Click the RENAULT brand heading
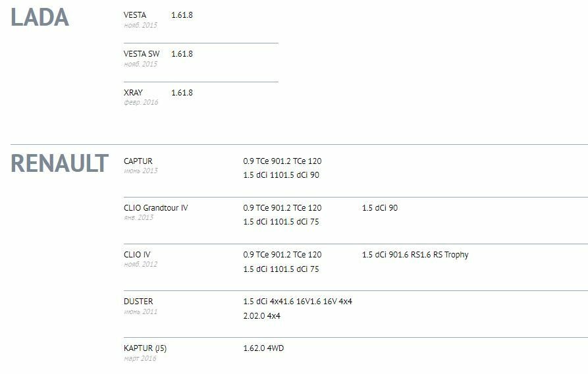 [x=59, y=163]
